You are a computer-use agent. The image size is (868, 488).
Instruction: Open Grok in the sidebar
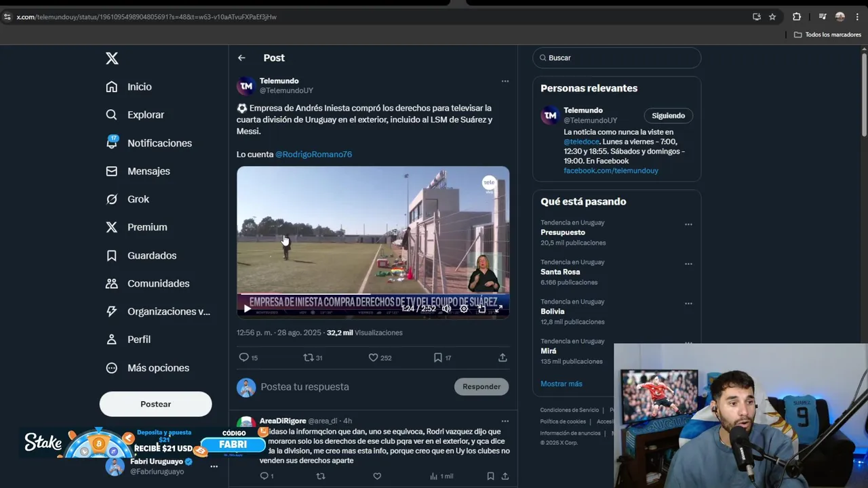127,199
